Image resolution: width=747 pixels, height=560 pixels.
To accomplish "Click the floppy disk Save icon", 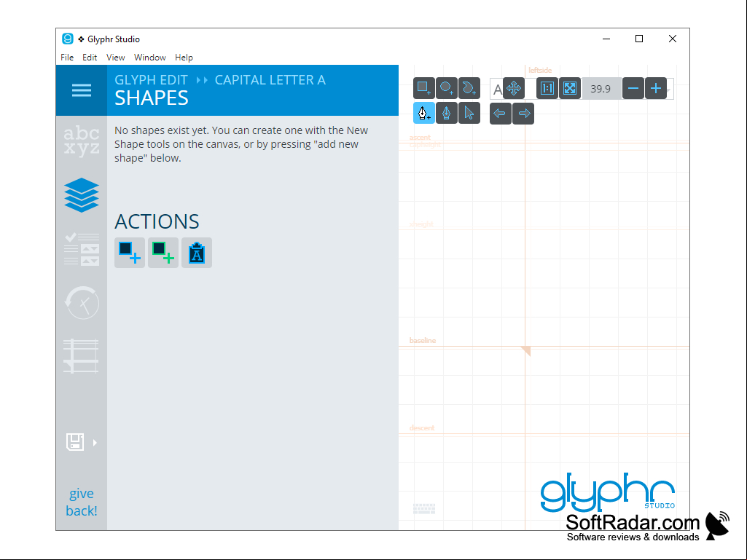I will click(x=75, y=442).
